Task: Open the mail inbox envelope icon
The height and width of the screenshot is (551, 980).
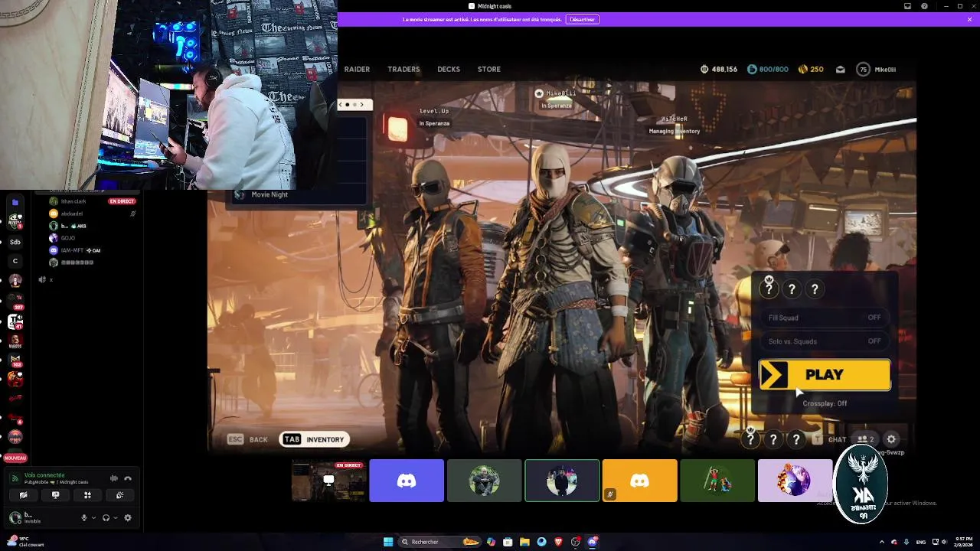Action: click(x=841, y=69)
